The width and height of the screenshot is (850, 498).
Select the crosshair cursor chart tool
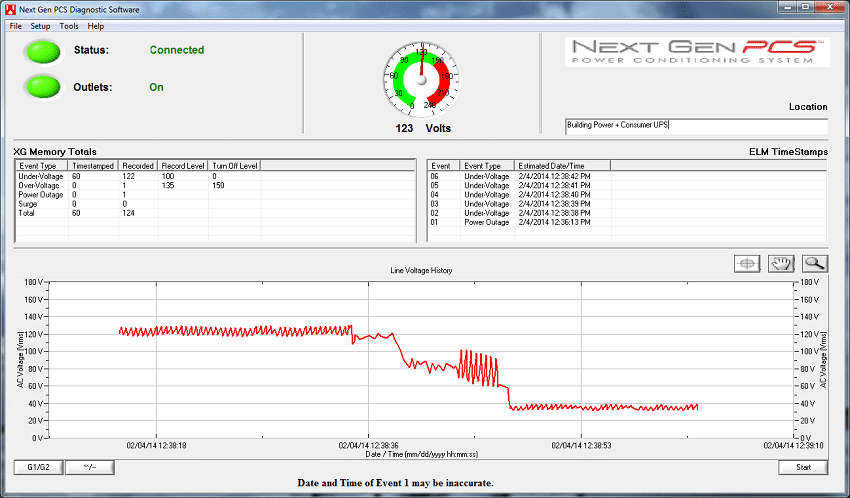[x=747, y=263]
